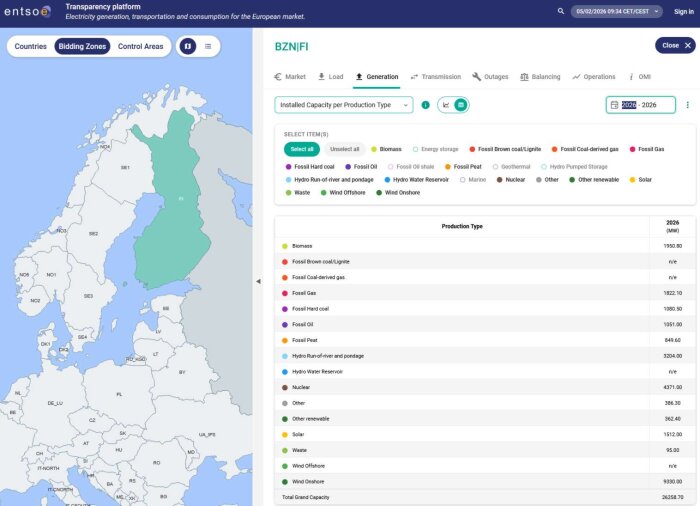
Task: Select PL zone on the map
Action: [x=119, y=394]
